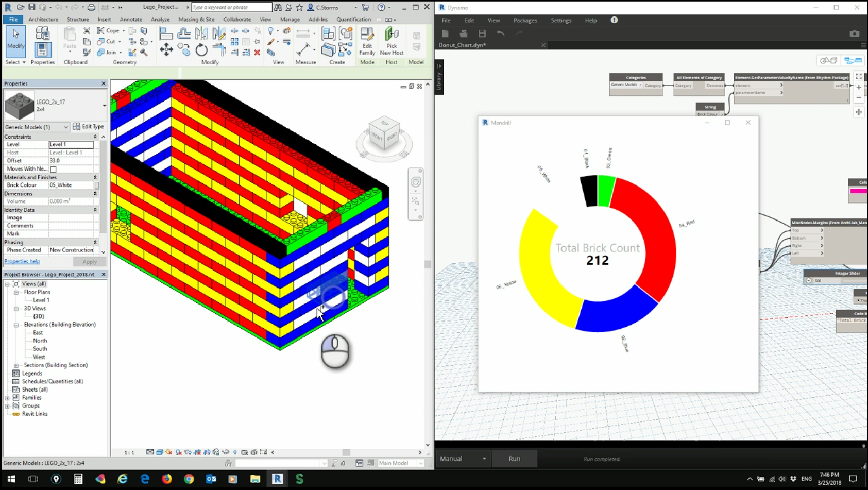Switch Dynamo to 3D geometry preview mode
Image resolution: width=868 pixels, height=490 pixels.
point(828,61)
